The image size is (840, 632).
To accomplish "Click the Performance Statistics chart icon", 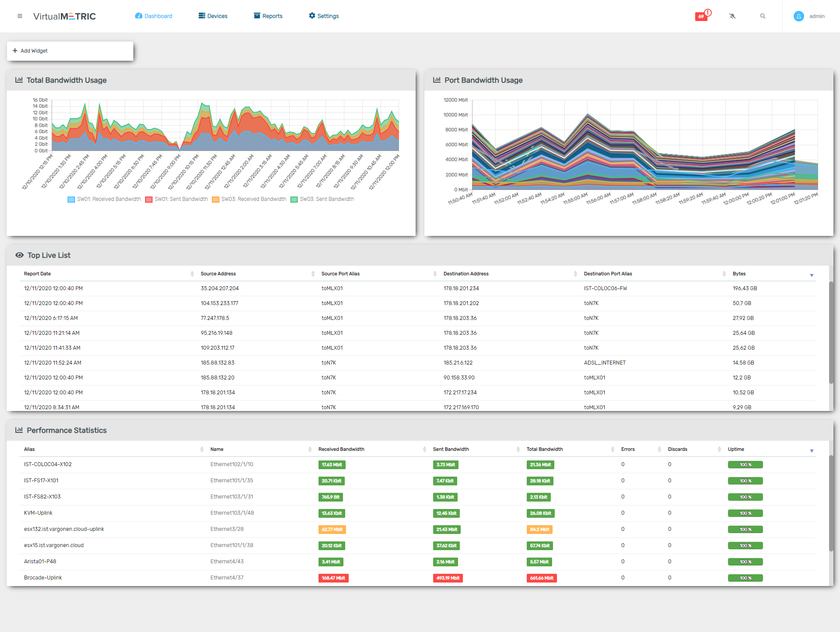I will tap(19, 430).
